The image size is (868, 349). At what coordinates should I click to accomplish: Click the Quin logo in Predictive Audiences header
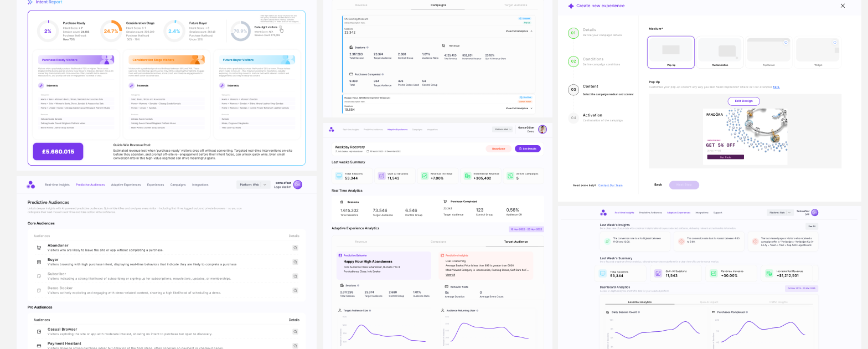[x=30, y=184]
